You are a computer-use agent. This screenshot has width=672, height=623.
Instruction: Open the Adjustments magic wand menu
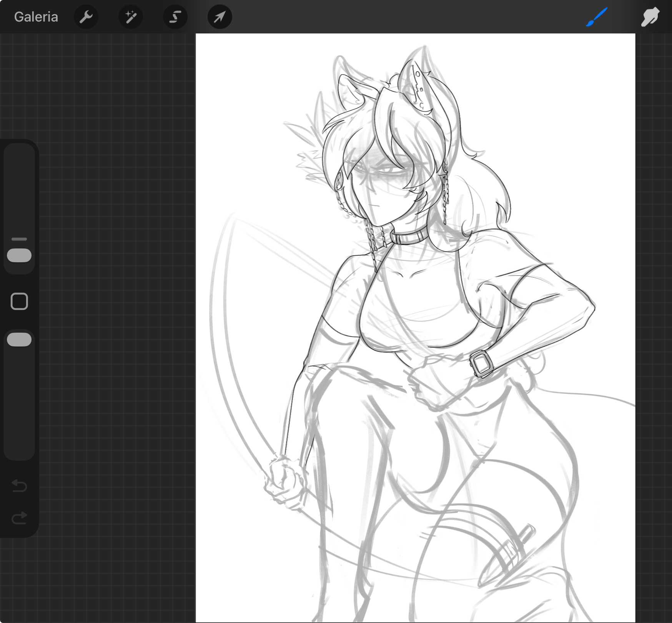(x=130, y=17)
